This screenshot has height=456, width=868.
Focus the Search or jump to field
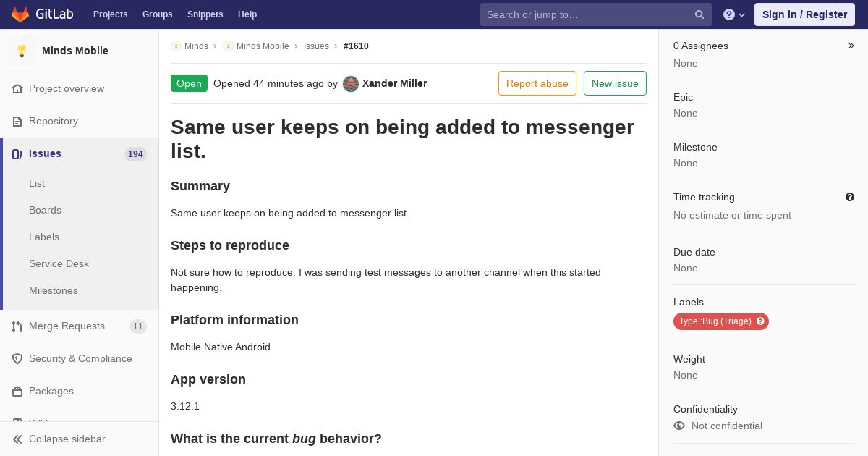pyautogui.click(x=596, y=14)
